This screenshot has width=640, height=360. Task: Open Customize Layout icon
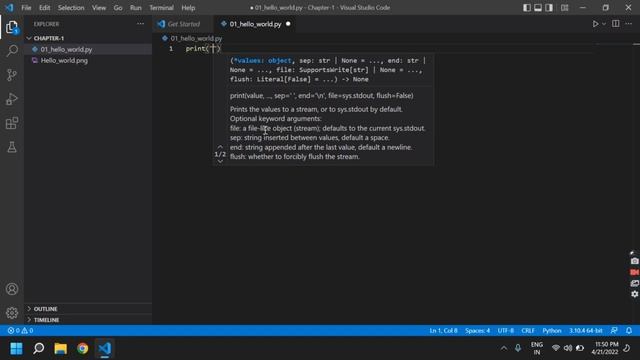564,8
